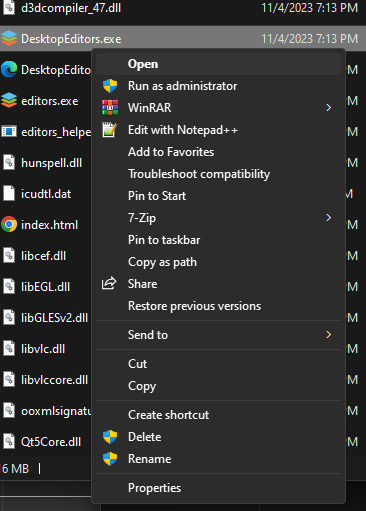Click shield icon beside Run as administrator

[x=110, y=86]
